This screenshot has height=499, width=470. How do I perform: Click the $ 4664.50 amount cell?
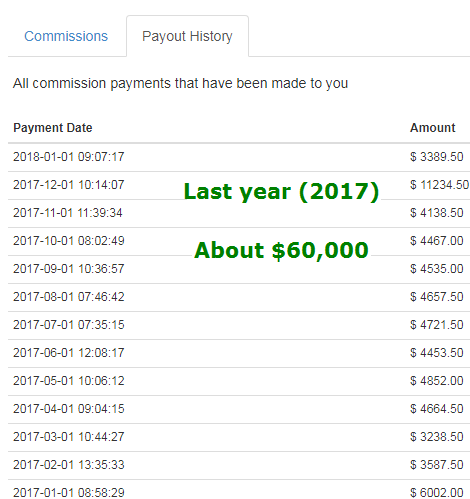[x=437, y=409]
